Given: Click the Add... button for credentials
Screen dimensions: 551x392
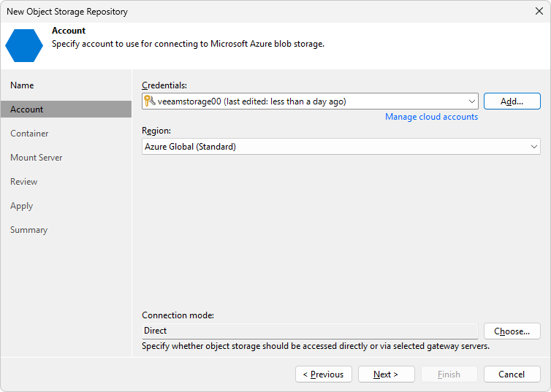Looking at the screenshot, I should [x=512, y=101].
